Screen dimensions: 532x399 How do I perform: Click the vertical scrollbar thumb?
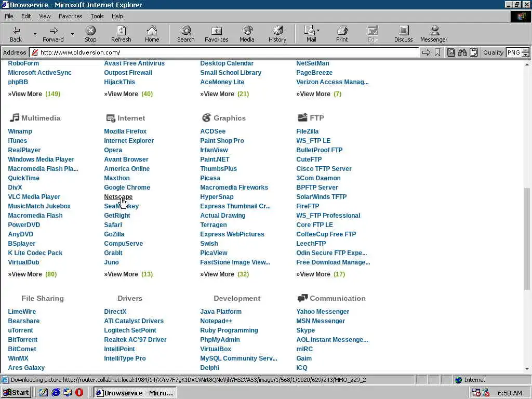click(x=527, y=238)
